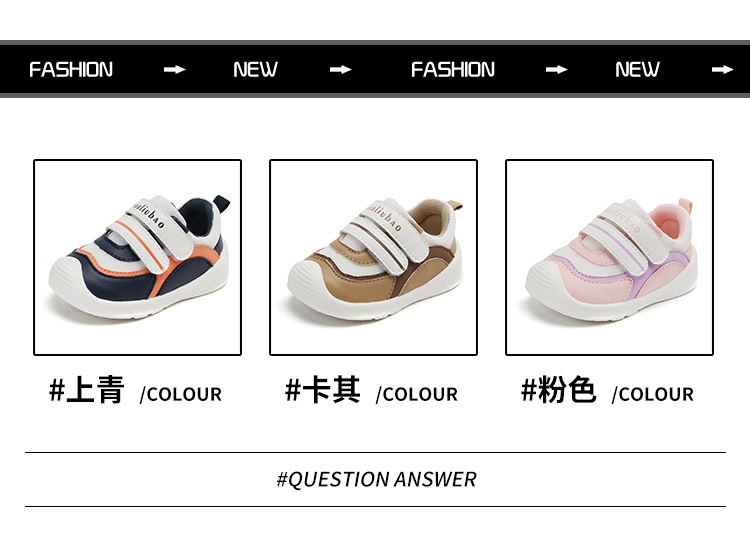The height and width of the screenshot is (533, 750).
Task: Click the second NEW text in the banner
Action: 637,70
